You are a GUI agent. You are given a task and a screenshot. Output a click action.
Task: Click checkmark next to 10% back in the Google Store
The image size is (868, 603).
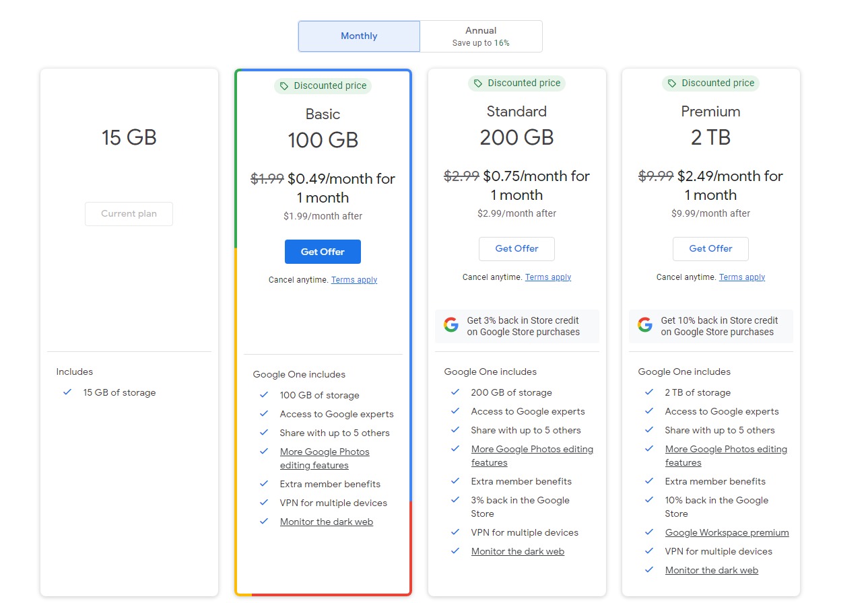tap(649, 499)
